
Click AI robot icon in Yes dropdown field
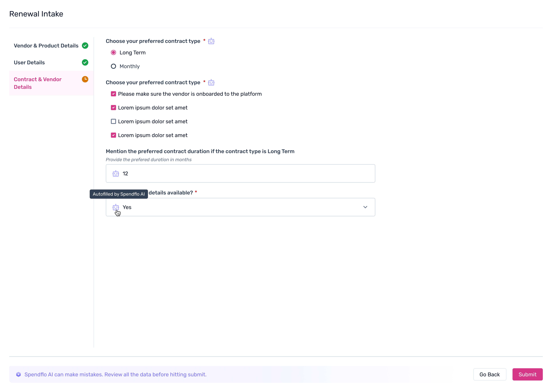116,207
